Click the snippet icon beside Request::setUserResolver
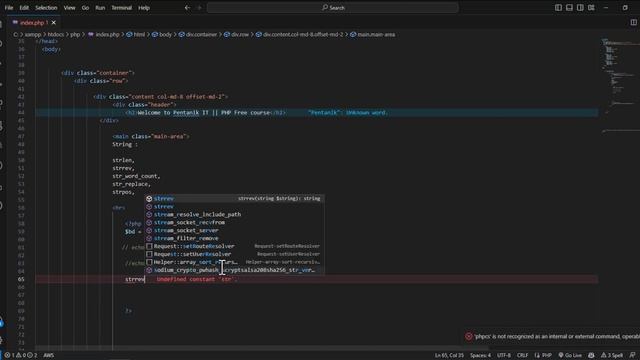The width and height of the screenshot is (640, 360). [149, 254]
